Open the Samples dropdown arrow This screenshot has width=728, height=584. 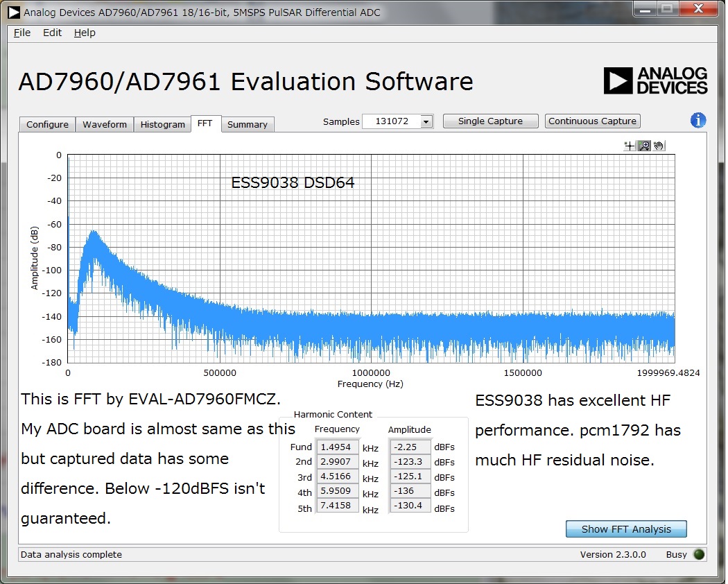(426, 122)
